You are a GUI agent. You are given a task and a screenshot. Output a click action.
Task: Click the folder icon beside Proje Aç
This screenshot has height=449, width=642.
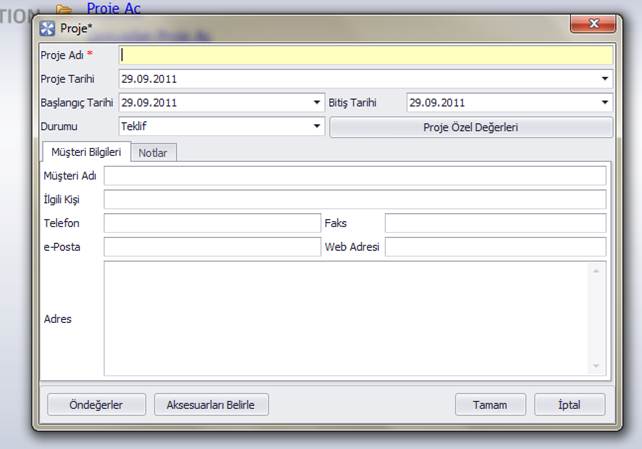click(x=65, y=8)
